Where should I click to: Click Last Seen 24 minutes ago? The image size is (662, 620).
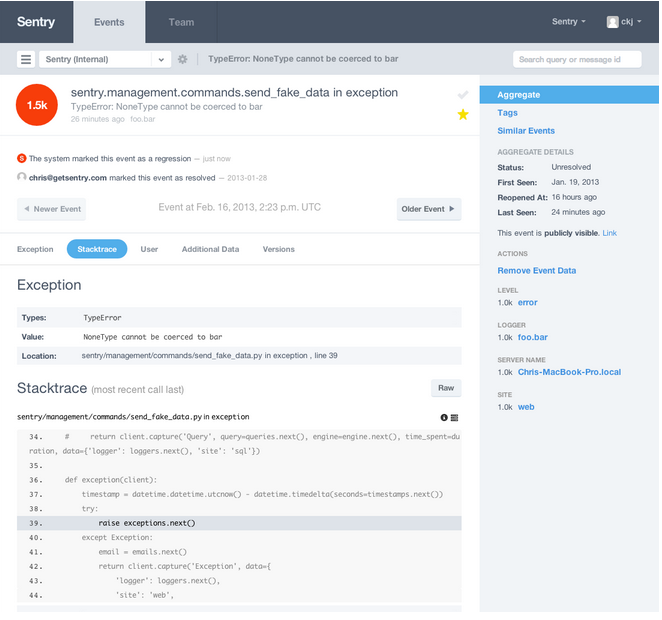point(578,212)
